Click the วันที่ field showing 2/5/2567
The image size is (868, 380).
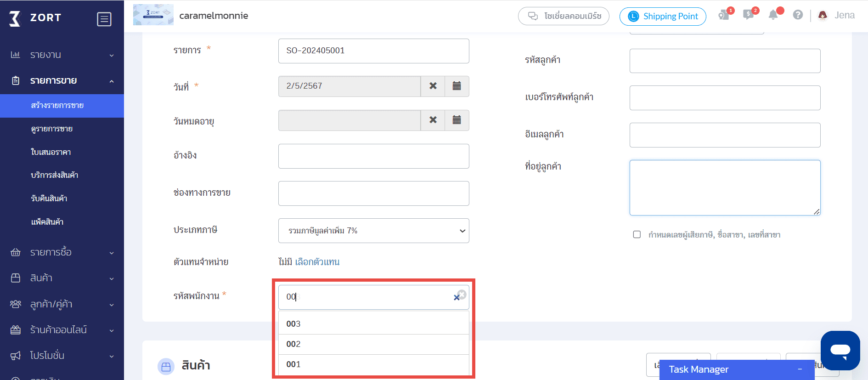(x=349, y=86)
